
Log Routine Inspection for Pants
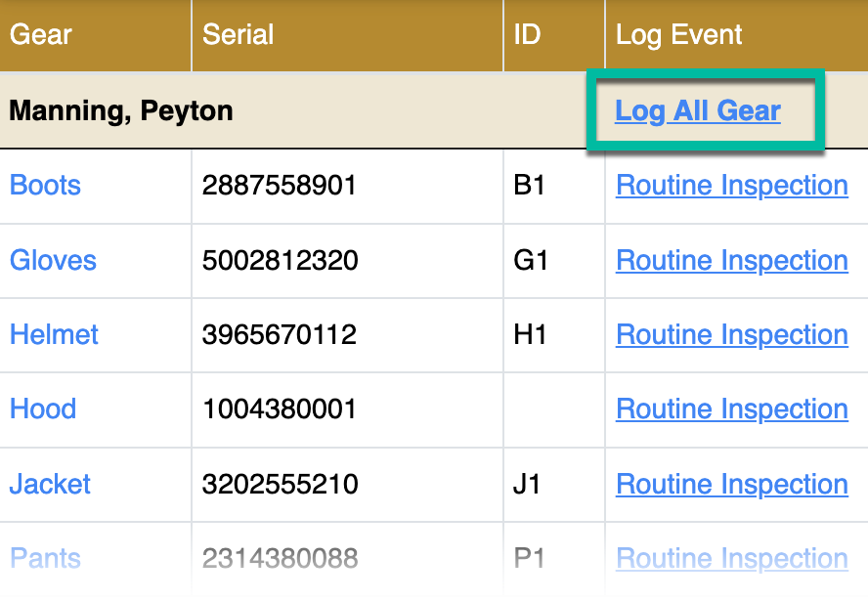coord(731,559)
